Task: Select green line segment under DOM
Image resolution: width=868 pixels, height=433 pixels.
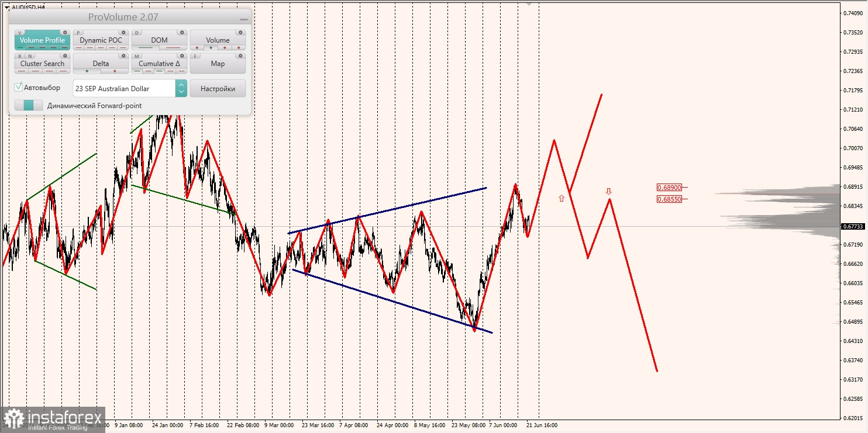Action: tap(146, 47)
